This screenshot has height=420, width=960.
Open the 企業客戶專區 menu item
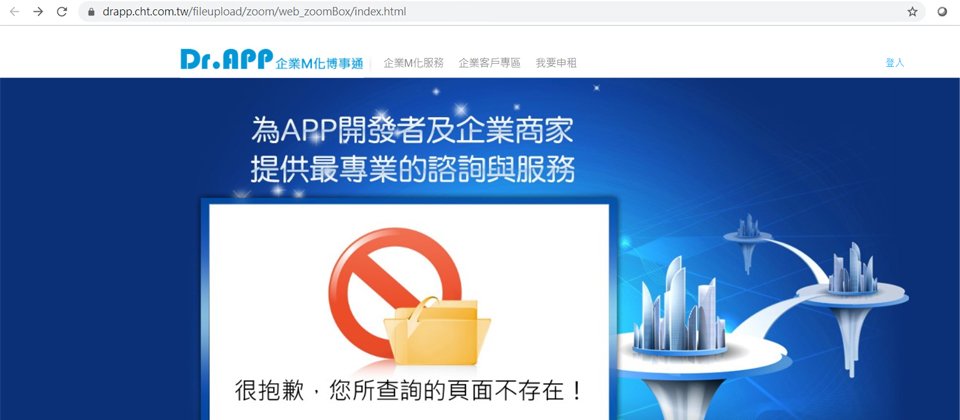489,62
